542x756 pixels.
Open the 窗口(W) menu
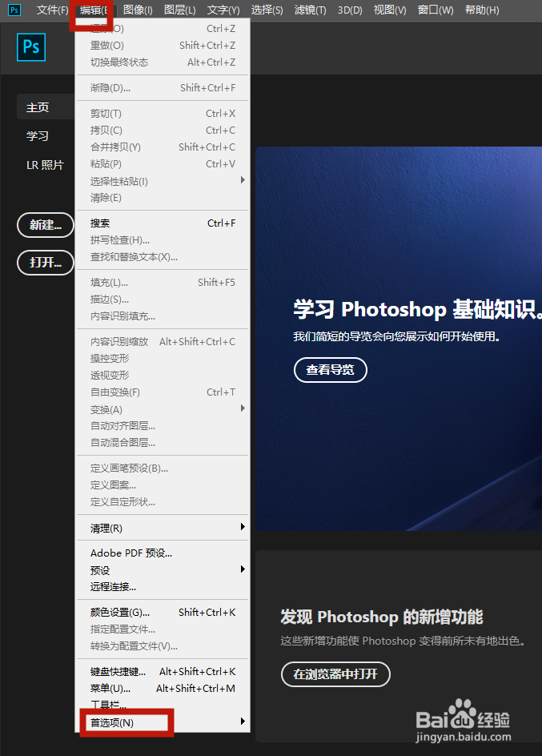(x=436, y=10)
